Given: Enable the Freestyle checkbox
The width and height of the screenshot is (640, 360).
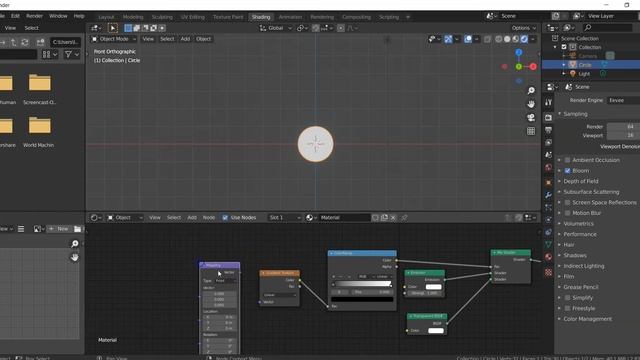Looking at the screenshot, I should [567, 308].
